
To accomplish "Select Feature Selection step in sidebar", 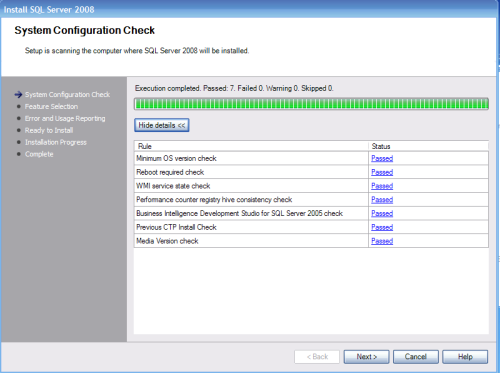I will (x=51, y=107).
